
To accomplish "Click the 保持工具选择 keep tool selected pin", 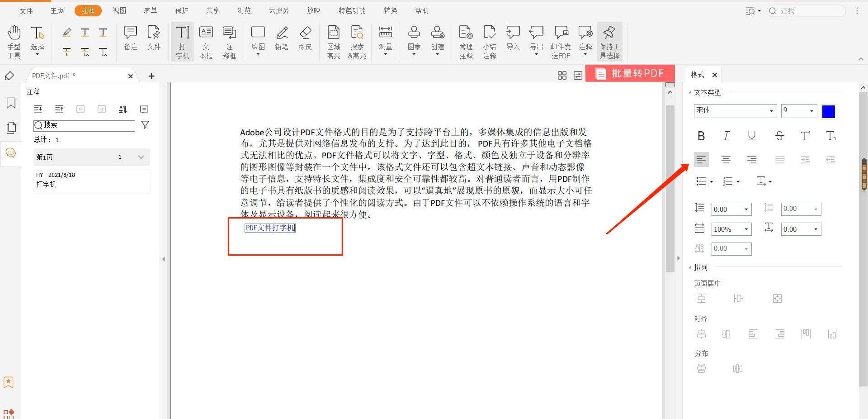I will pos(609,42).
